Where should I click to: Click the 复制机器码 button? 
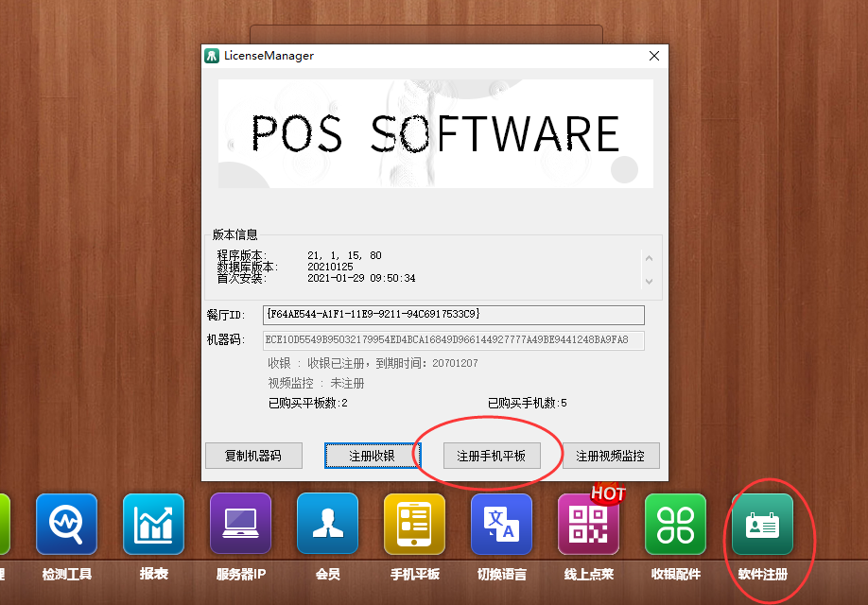[x=253, y=456]
